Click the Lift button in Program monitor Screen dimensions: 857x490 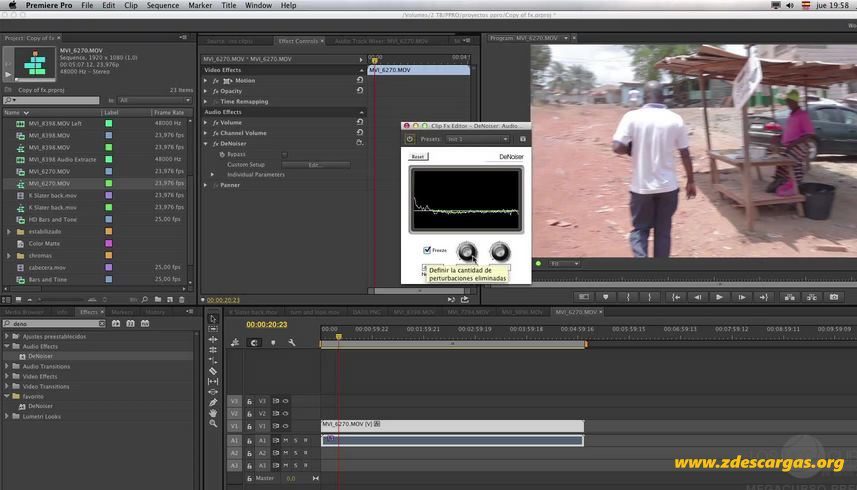(x=789, y=297)
